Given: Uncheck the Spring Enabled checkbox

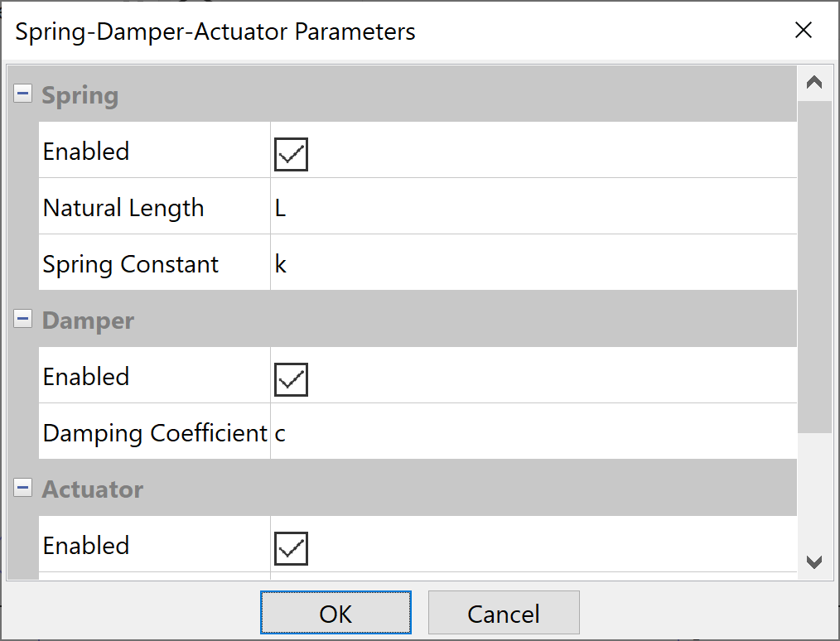Looking at the screenshot, I should [x=291, y=155].
